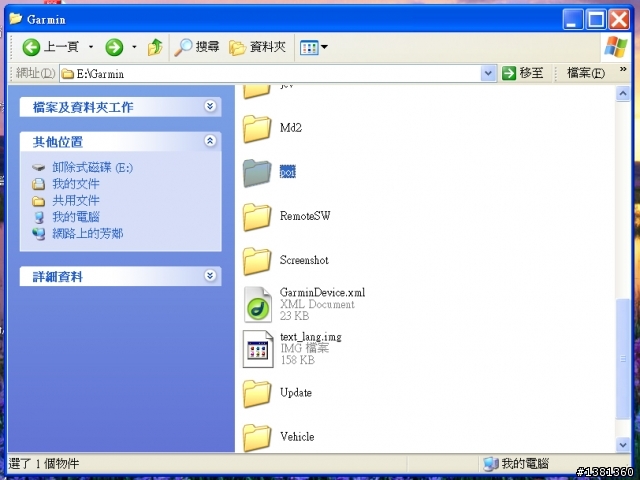Expand the 詳細資料 panel

(210, 276)
